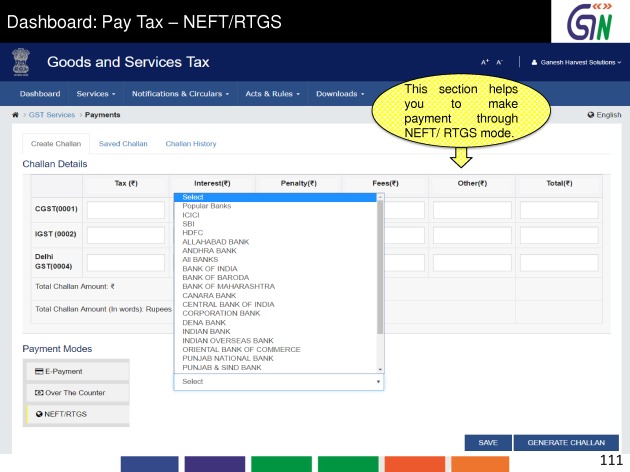The height and width of the screenshot is (472, 630).
Task: Choose the highlighted Select option in bank list
Action: pos(276,197)
